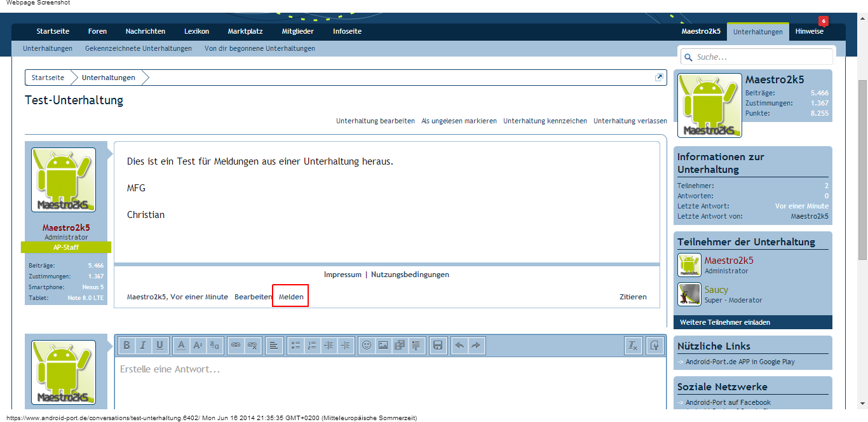
Task: Click the Melden link under the message
Action: pyautogui.click(x=291, y=297)
